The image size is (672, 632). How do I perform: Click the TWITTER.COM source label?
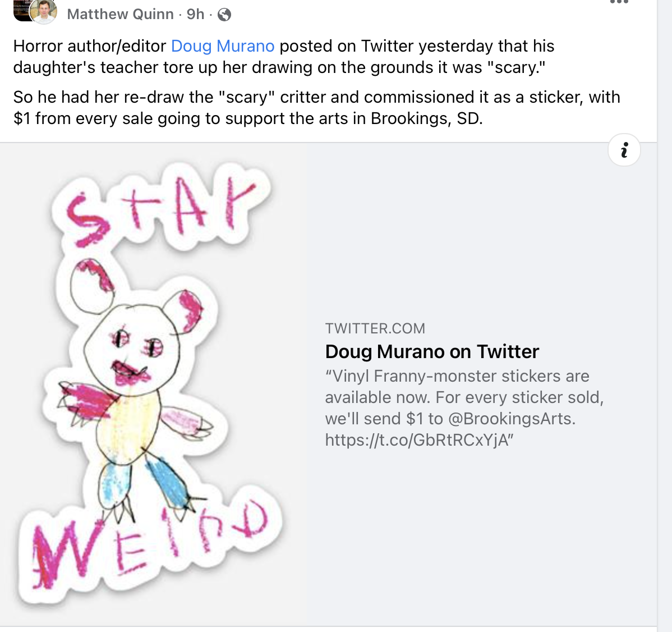375,328
